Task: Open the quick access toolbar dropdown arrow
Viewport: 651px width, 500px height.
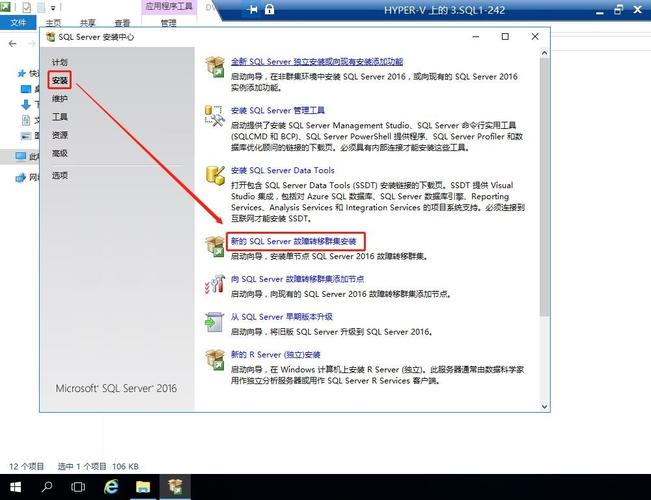Action: tap(53, 7)
